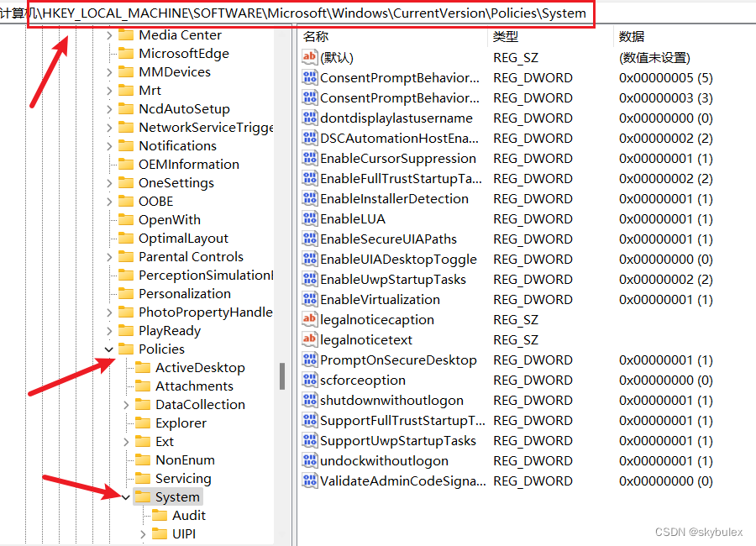The image size is (756, 546).
Task: Click the EnableUIADesktopToggle value icon
Action: point(309,259)
